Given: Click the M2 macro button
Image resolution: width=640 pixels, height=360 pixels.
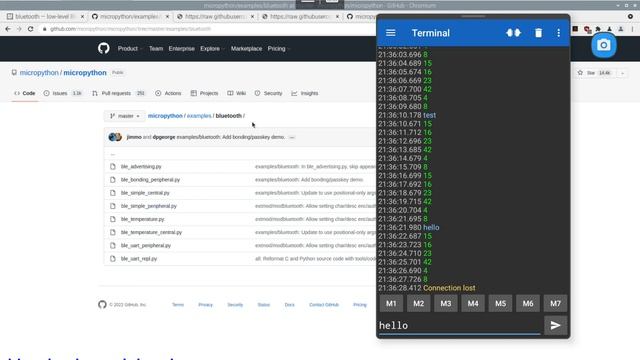Looking at the screenshot, I should 418,303.
